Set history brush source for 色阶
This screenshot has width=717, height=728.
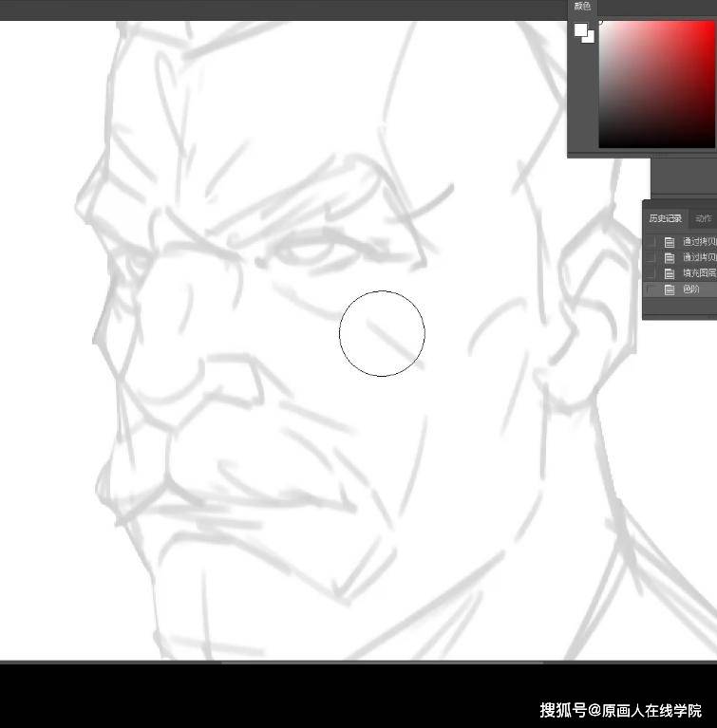(x=651, y=289)
